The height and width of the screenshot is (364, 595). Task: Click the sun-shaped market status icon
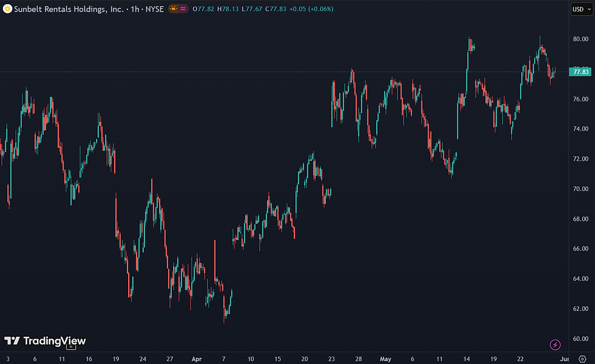174,8
